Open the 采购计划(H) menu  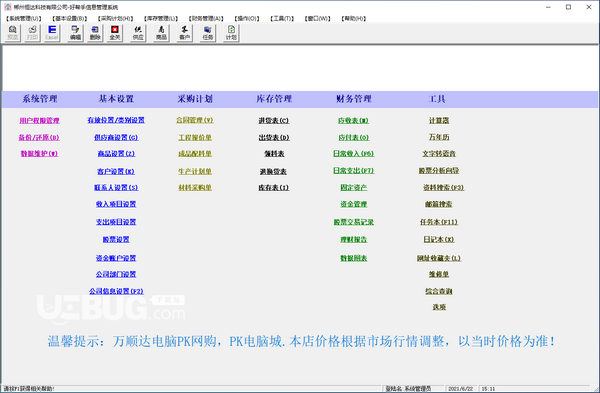115,18
